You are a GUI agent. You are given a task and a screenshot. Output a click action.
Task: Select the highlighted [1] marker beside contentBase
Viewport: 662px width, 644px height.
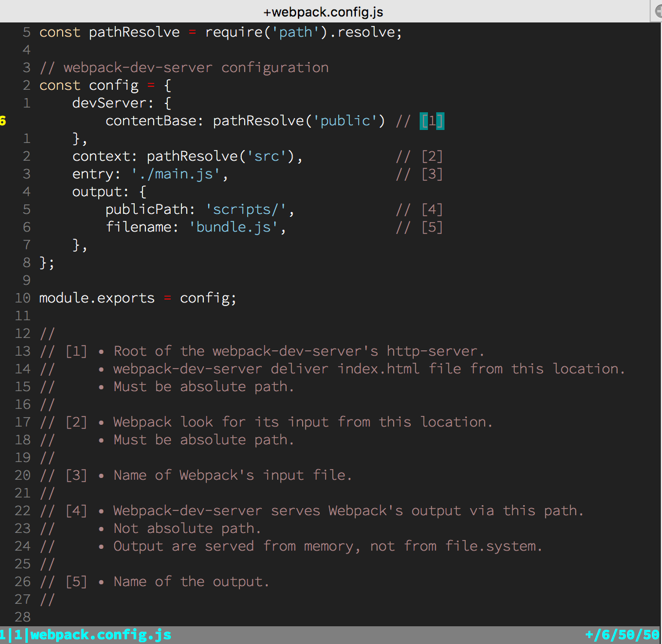[x=432, y=121]
